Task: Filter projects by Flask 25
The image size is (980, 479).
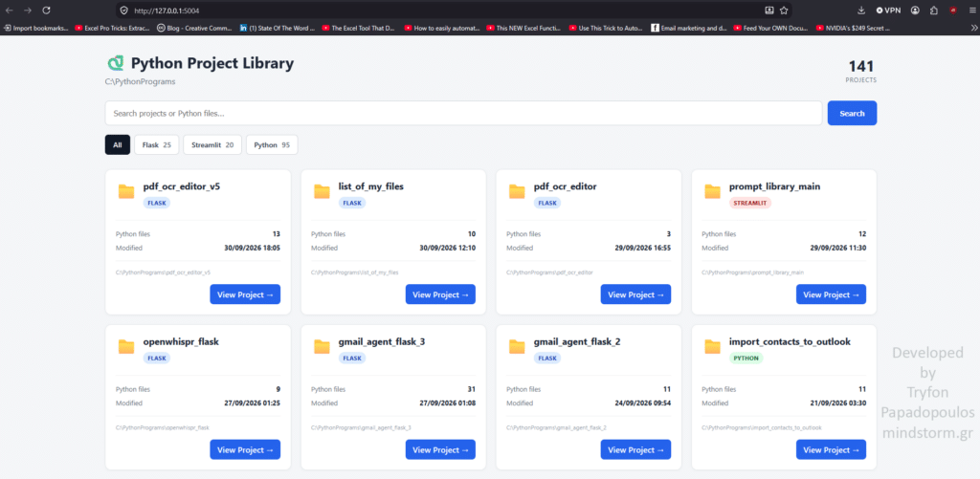Action: [x=156, y=145]
